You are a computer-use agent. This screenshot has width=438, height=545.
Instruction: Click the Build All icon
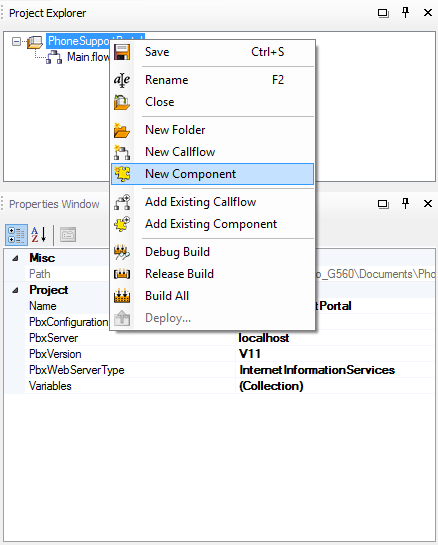[x=122, y=296]
